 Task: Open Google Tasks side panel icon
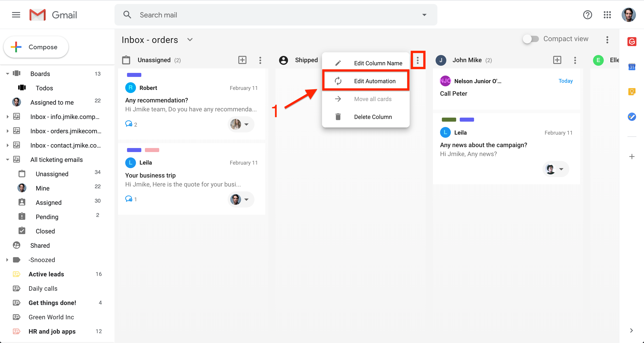(632, 116)
